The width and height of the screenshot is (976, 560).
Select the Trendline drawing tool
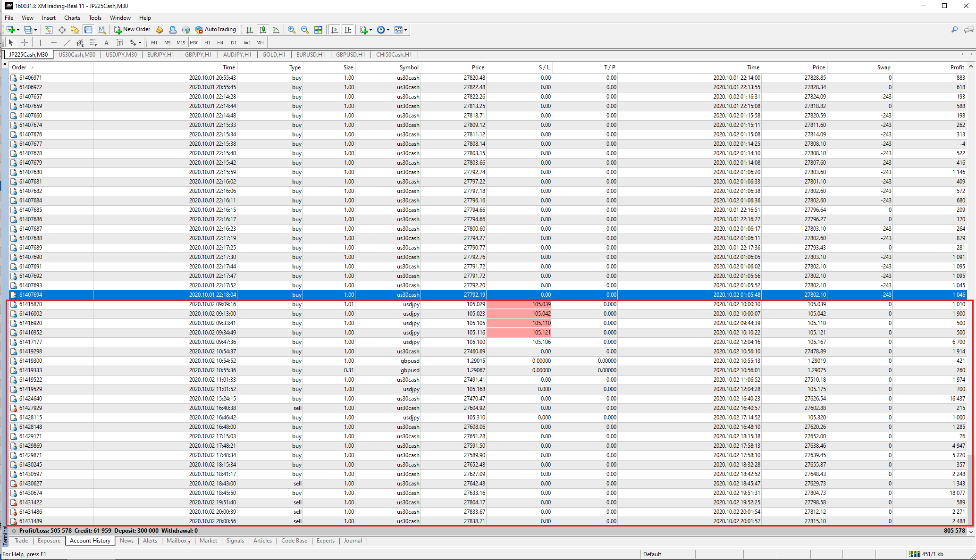tap(67, 42)
